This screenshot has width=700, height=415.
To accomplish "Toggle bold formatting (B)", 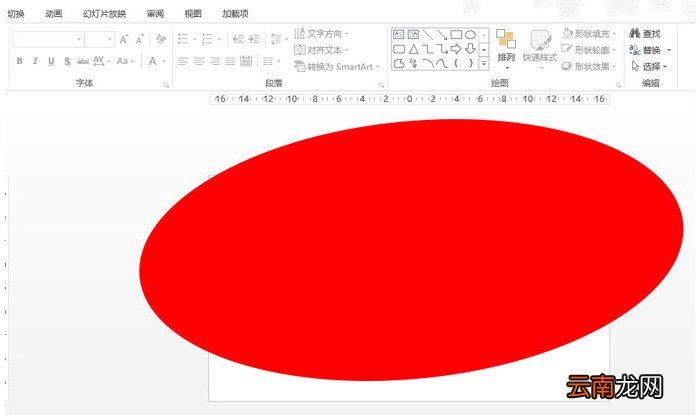I will 19,61.
